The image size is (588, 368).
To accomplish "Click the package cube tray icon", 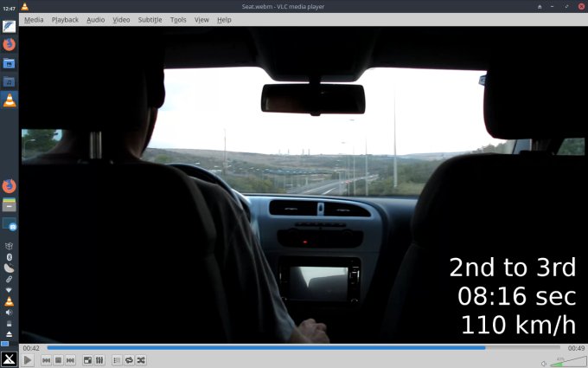I will tap(9, 246).
